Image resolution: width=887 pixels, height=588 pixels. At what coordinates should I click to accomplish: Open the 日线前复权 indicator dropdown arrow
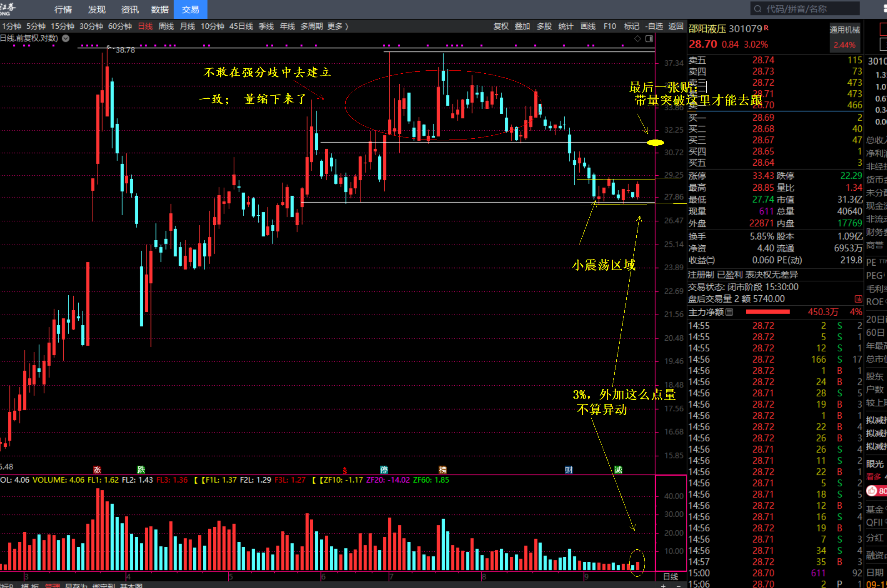coord(66,38)
